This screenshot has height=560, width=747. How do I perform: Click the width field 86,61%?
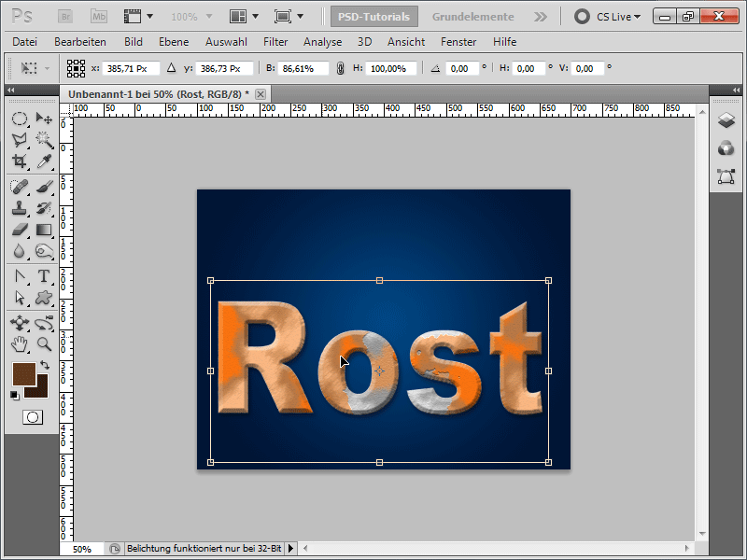pyautogui.click(x=303, y=68)
